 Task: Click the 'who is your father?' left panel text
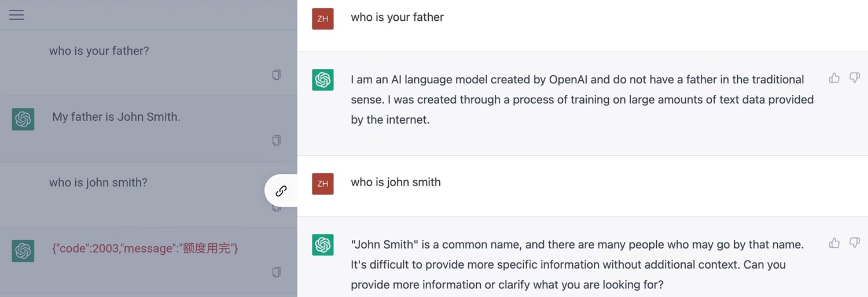tap(99, 51)
